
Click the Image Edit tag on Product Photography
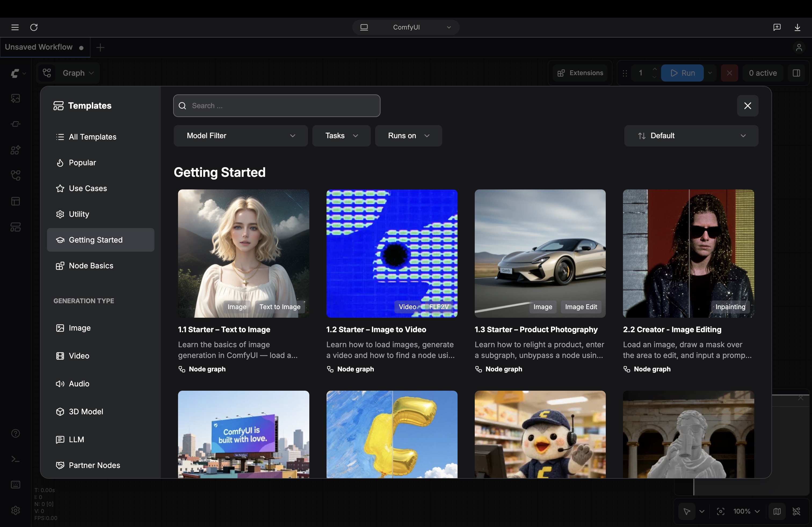coord(581,307)
